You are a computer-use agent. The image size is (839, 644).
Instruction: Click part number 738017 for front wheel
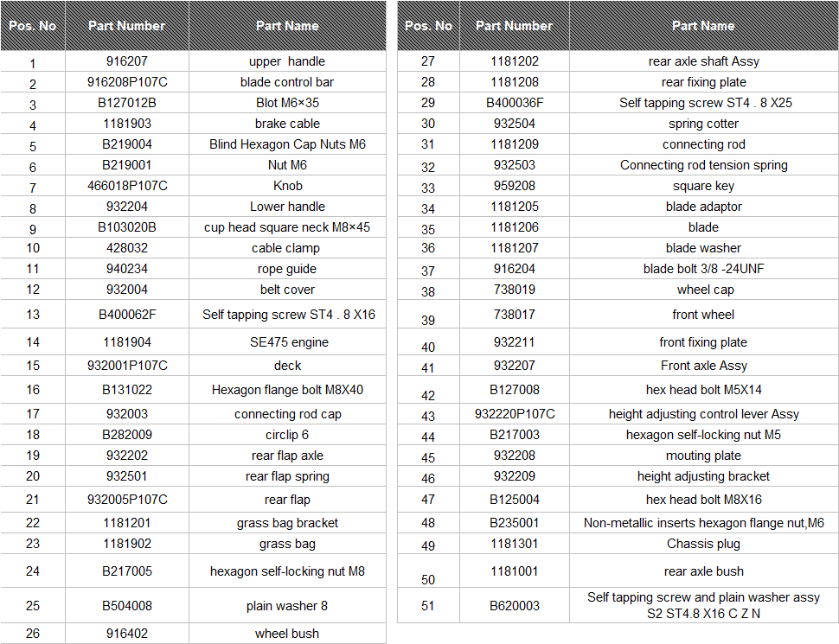point(514,314)
